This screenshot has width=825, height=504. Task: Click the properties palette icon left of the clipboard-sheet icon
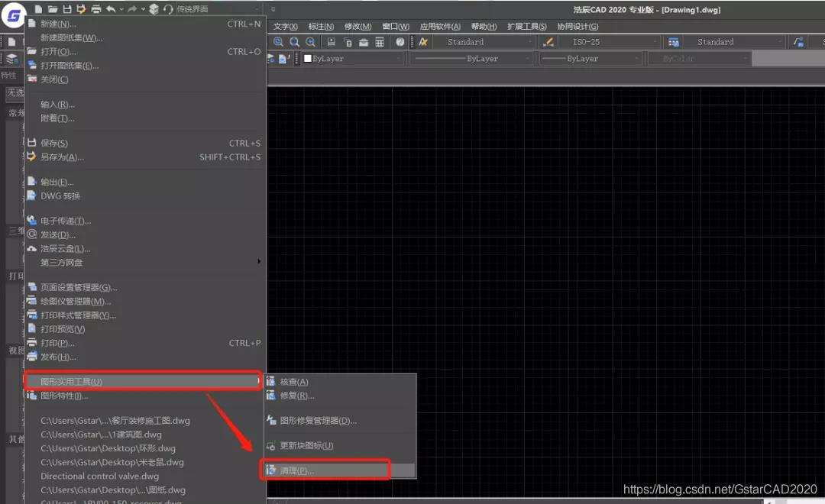pos(331,42)
